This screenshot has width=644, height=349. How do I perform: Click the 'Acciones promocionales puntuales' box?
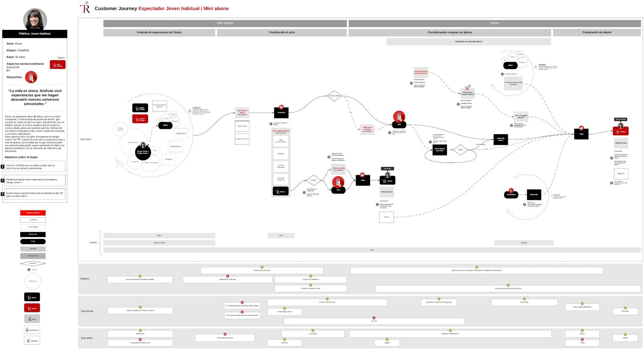click(x=513, y=83)
